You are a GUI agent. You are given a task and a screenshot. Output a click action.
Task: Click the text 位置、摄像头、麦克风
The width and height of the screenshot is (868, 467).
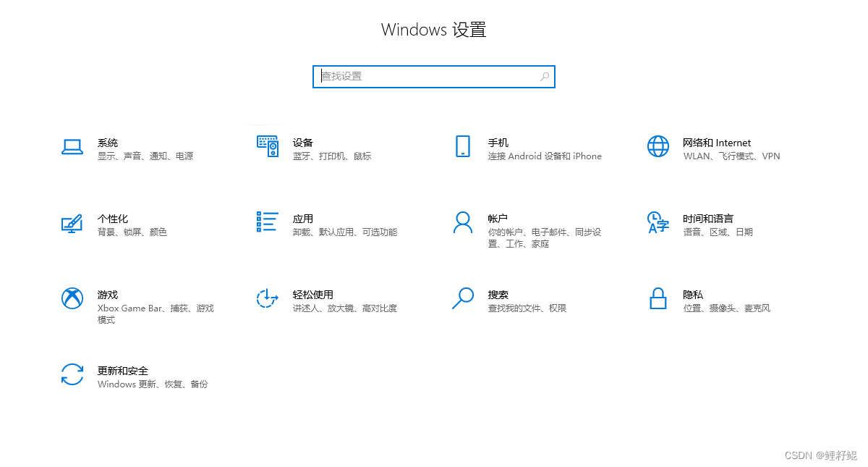(727, 308)
